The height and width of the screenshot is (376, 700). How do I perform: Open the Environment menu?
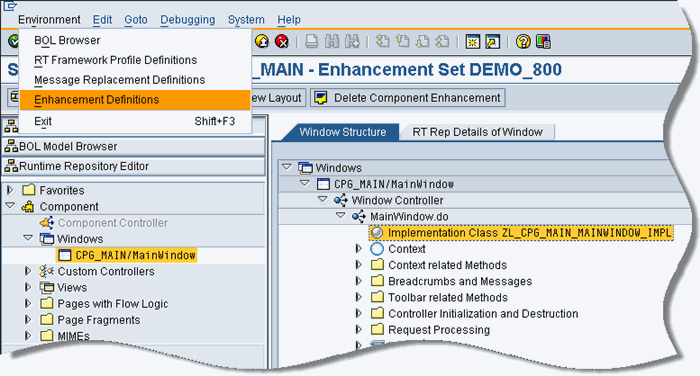click(x=49, y=20)
